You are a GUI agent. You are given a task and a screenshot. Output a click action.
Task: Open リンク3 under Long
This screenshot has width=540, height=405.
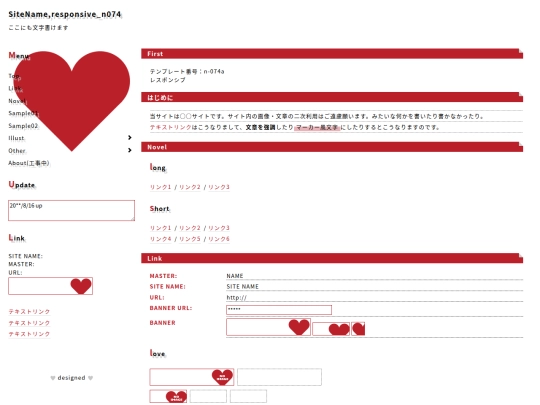point(219,187)
